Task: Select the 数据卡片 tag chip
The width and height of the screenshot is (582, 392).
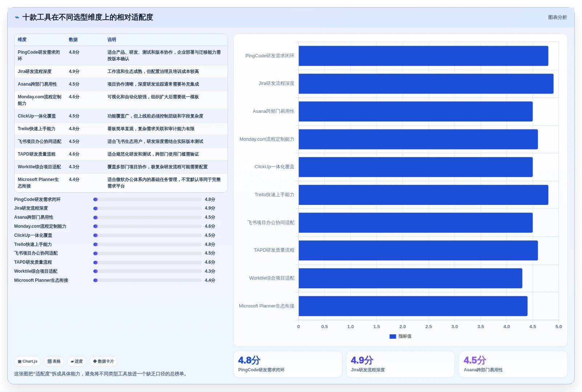Action: coord(103,362)
